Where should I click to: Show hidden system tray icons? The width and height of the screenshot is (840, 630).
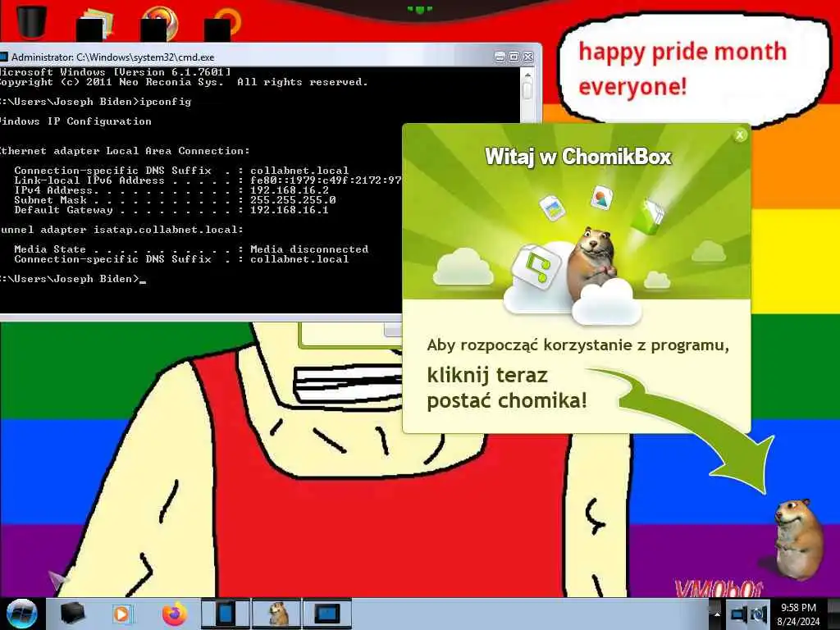[x=717, y=614]
